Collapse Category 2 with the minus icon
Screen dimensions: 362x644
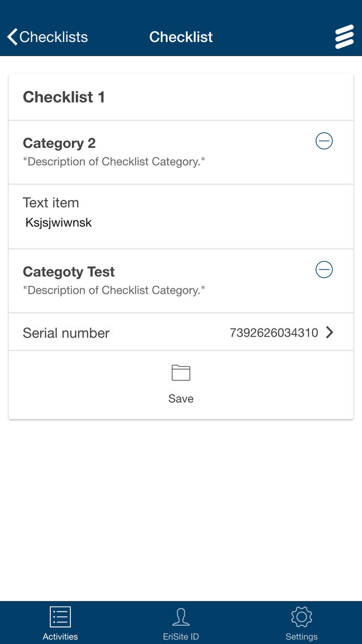click(x=324, y=141)
